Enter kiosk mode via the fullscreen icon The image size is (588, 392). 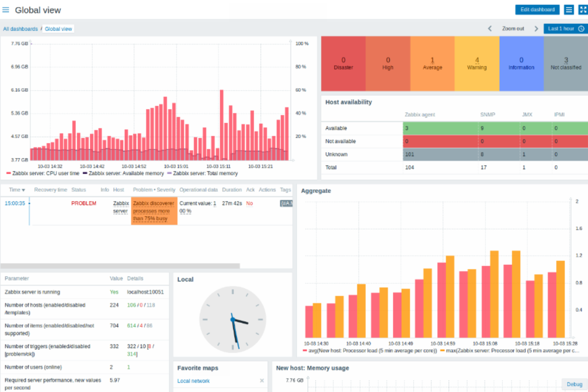click(582, 10)
